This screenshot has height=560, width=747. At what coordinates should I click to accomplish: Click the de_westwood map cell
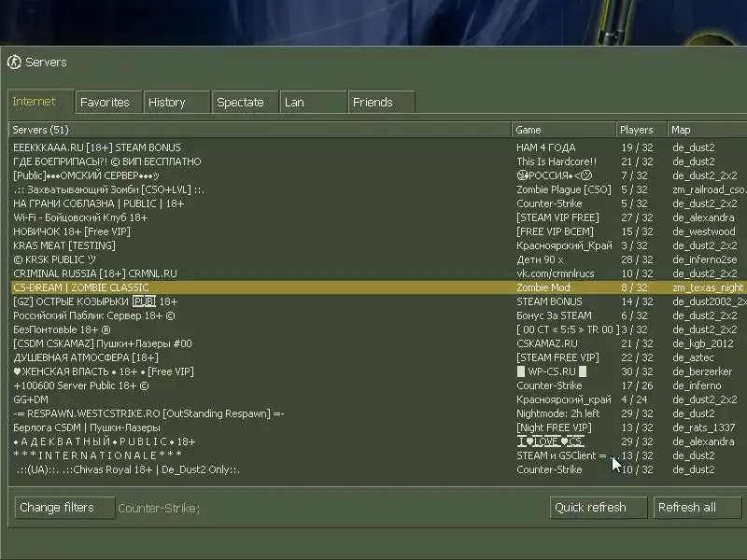pos(704,231)
